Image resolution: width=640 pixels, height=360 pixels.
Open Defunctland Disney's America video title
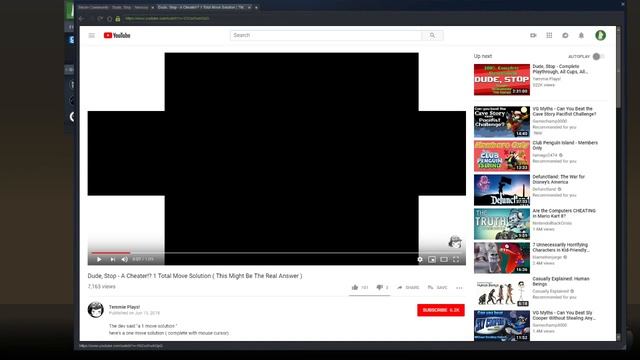coord(559,179)
